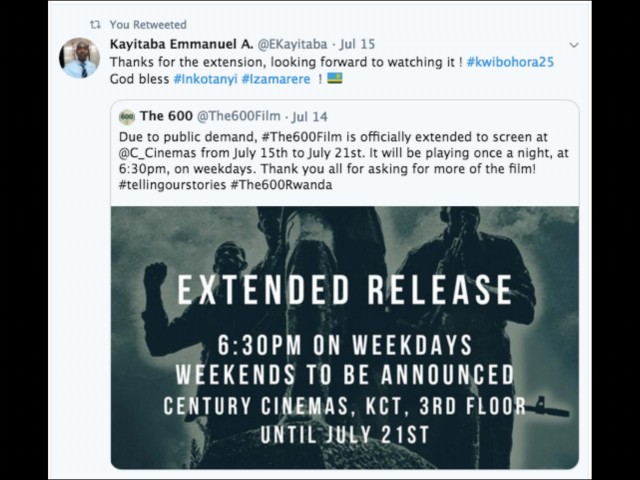Open The 600 small avatar icon

point(127,117)
